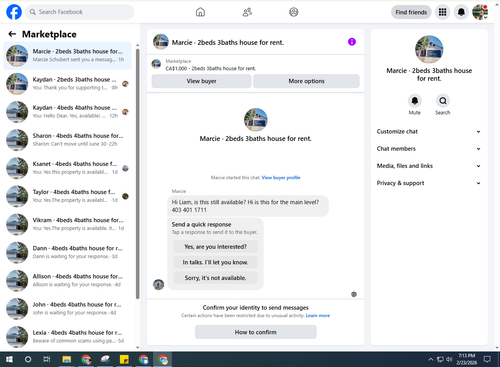Open Vikram 4beds 4baths conversation
Viewport: 500px width, 367px height.
67,224
